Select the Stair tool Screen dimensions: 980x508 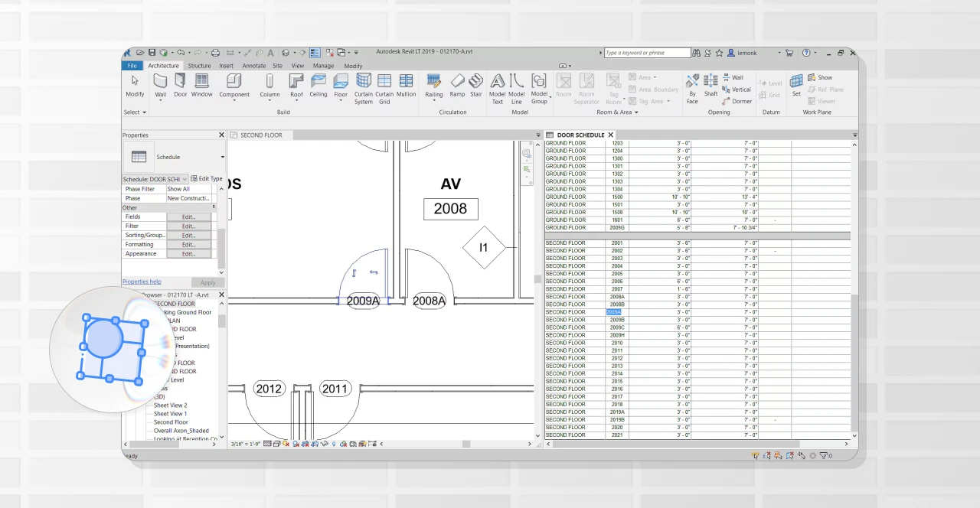476,84
